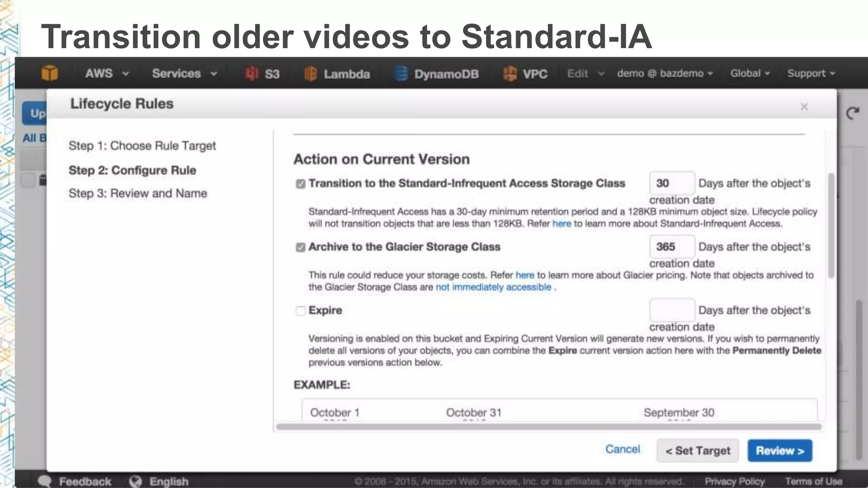Screen dimensions: 868x488
Task: Click the Cancel link
Action: (x=623, y=449)
